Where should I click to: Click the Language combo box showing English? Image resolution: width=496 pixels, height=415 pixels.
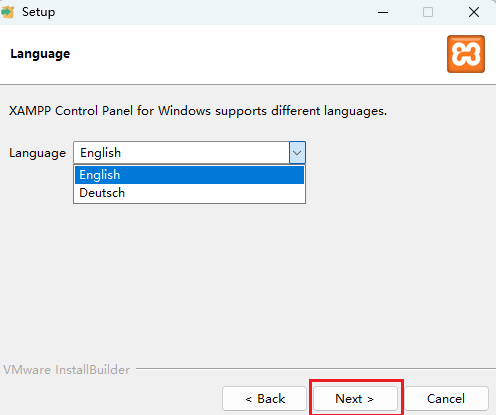pyautogui.click(x=189, y=153)
